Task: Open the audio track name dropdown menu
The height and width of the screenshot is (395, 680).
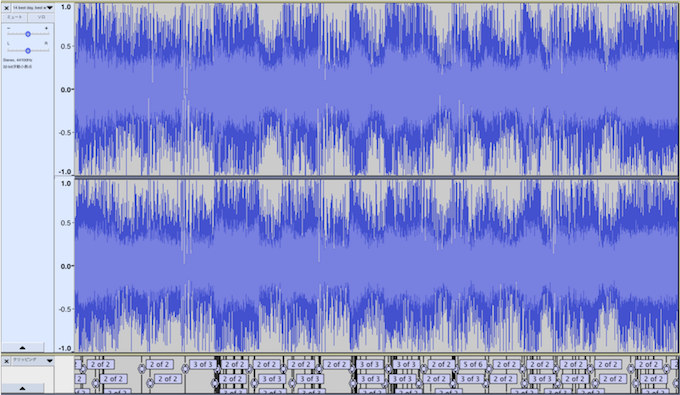Action: [x=33, y=8]
